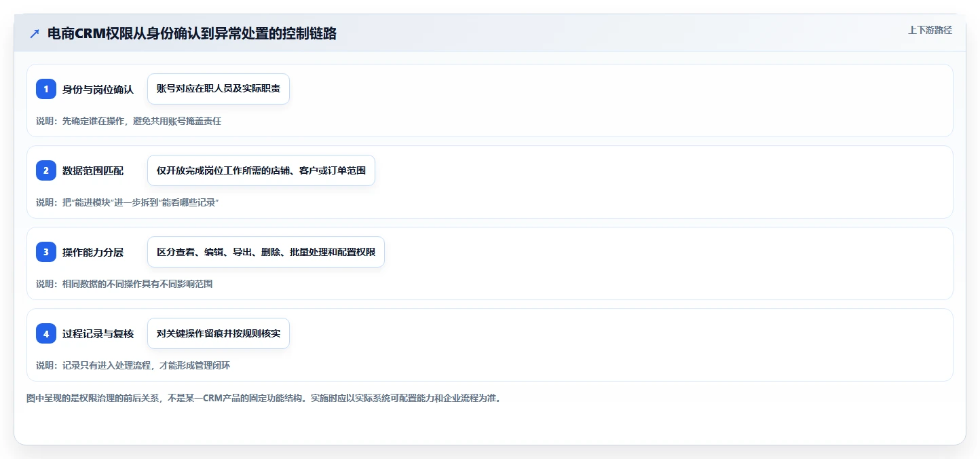The height and width of the screenshot is (459, 980).
Task: Click the 区分查看、编辑、导出、删除 chip
Action: (266, 252)
